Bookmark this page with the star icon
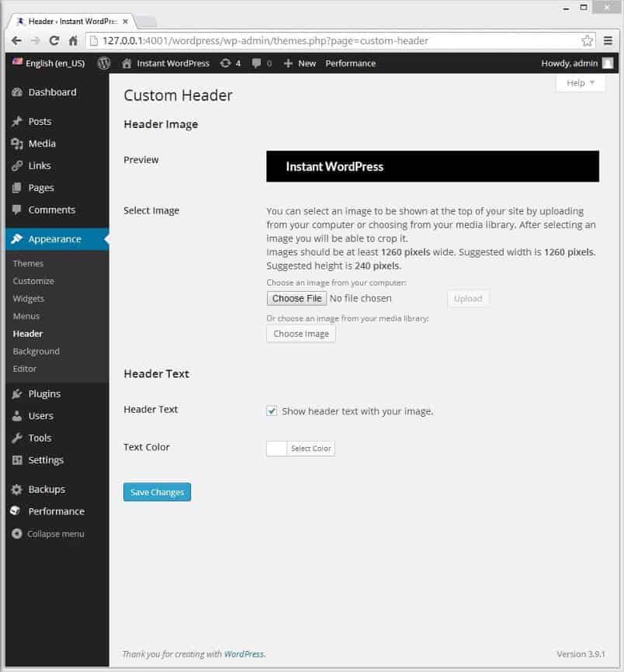Viewport: 624px width, 672px height. click(x=587, y=40)
